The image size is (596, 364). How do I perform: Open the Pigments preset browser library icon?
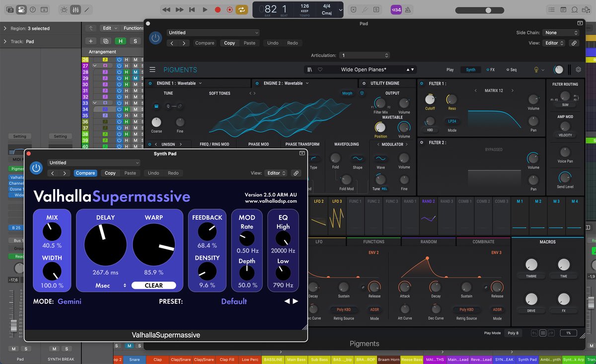tap(310, 70)
